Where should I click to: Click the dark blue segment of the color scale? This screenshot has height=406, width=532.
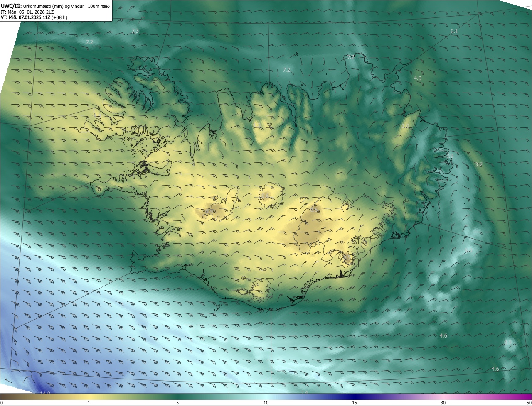click(355, 397)
